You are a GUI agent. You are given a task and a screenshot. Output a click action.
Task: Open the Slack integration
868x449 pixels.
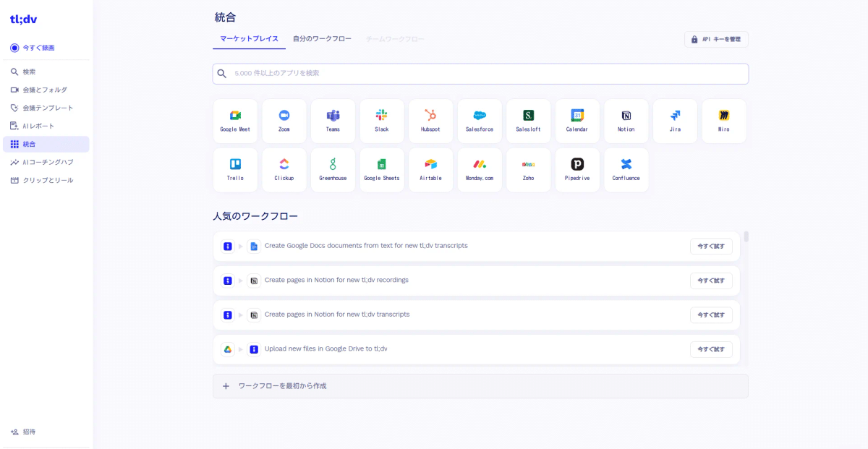click(x=382, y=121)
